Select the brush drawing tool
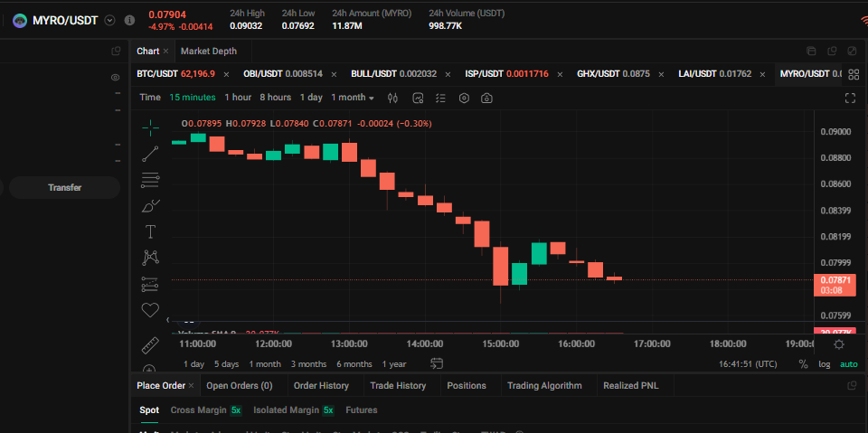The height and width of the screenshot is (433, 868). [150, 206]
